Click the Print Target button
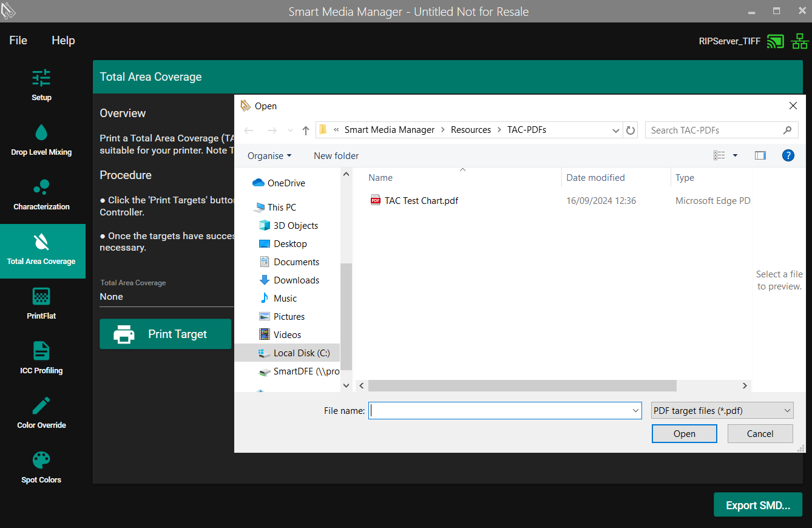 point(166,334)
